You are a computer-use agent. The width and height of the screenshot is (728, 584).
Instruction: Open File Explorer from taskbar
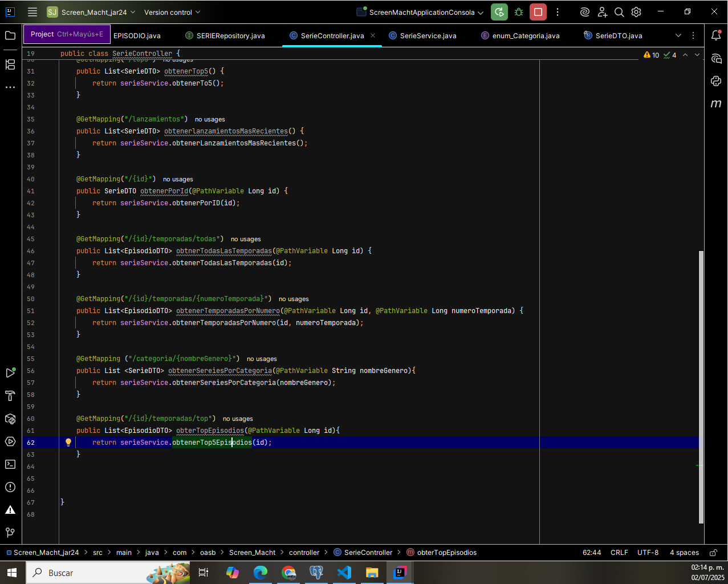tap(372, 573)
